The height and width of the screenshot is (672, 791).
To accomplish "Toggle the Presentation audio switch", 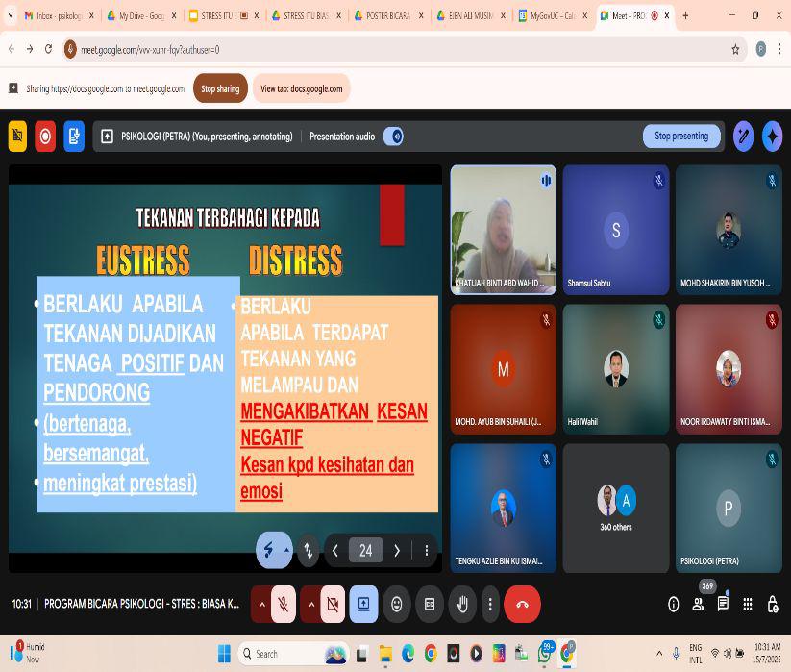I will (x=393, y=137).
